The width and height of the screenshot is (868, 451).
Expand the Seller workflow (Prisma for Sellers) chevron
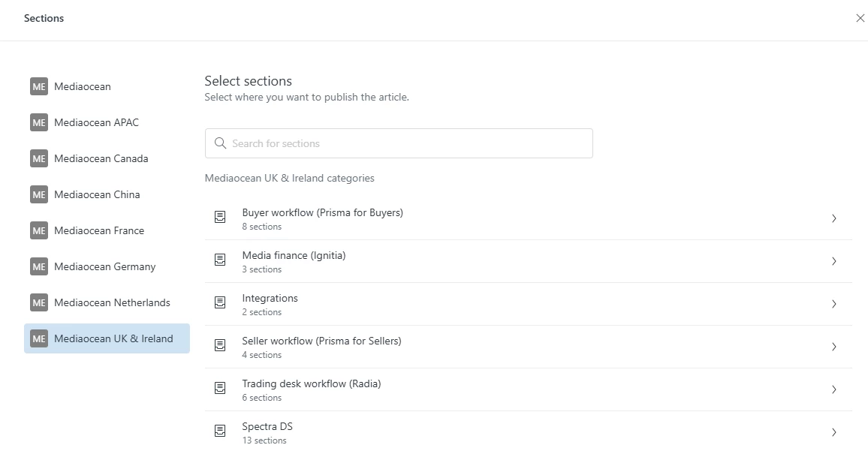[833, 347]
